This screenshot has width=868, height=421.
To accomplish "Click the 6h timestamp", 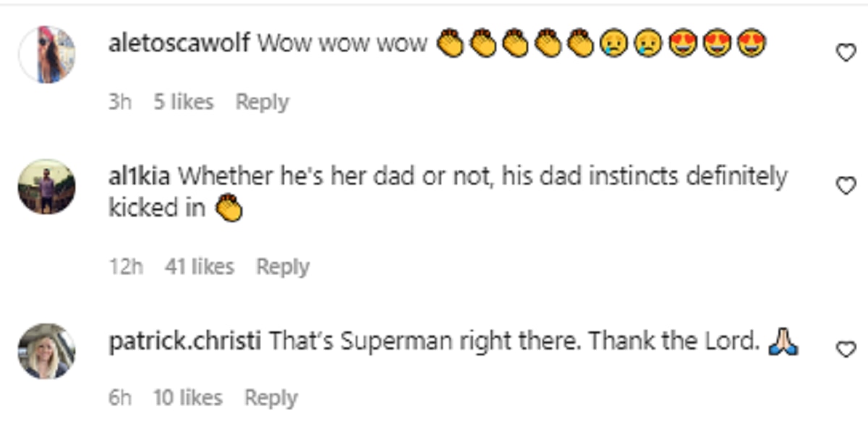I will [120, 397].
